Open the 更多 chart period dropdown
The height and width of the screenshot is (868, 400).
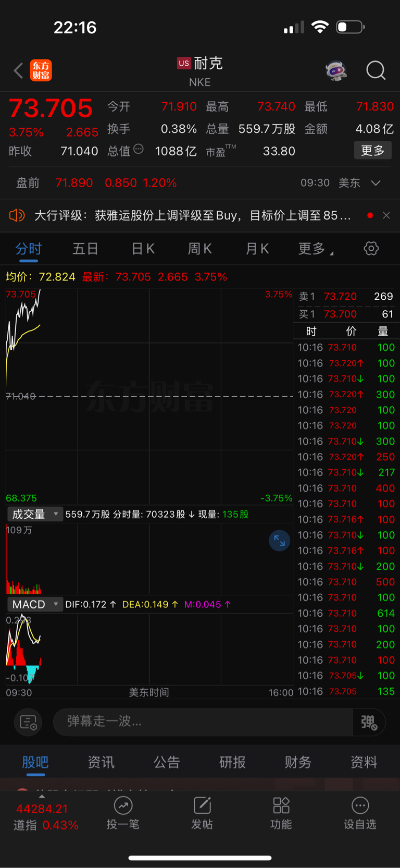click(316, 249)
